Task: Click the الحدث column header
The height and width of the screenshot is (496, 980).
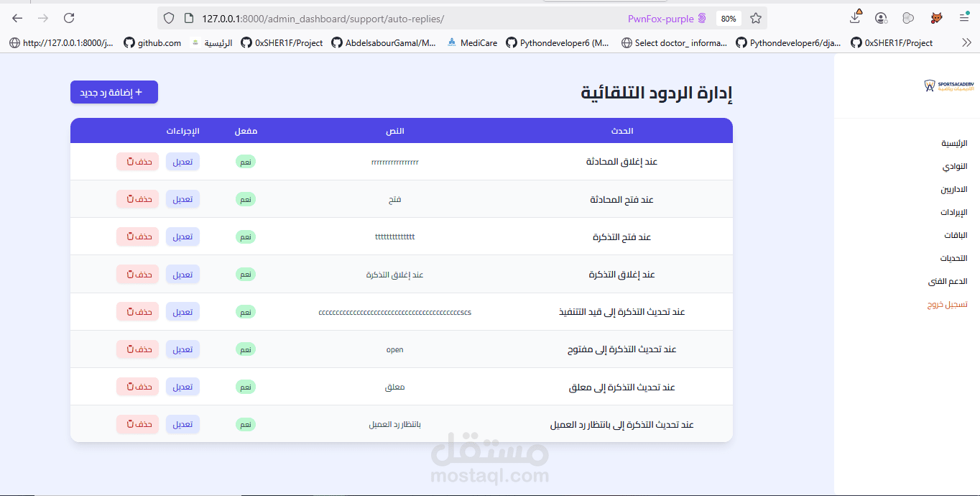Action: pos(621,131)
